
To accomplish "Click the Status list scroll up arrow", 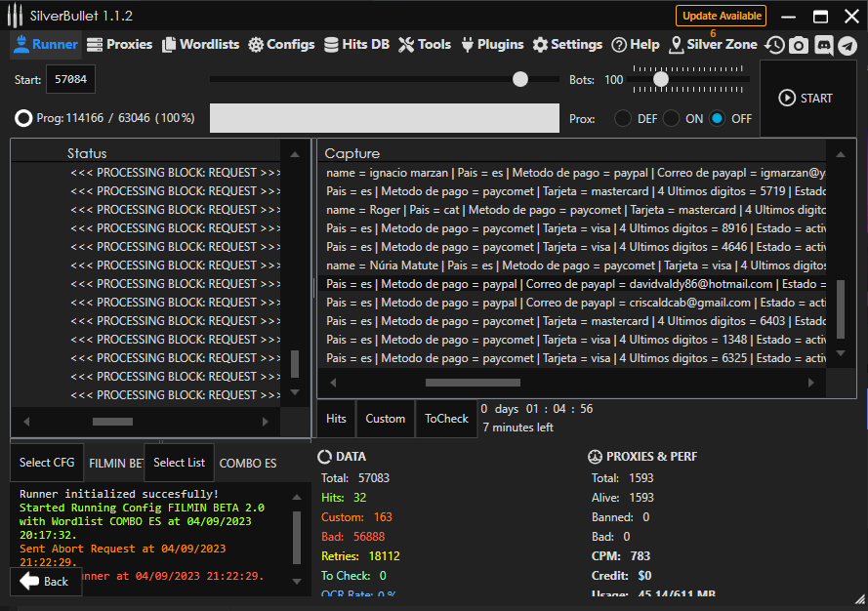I will [x=295, y=154].
